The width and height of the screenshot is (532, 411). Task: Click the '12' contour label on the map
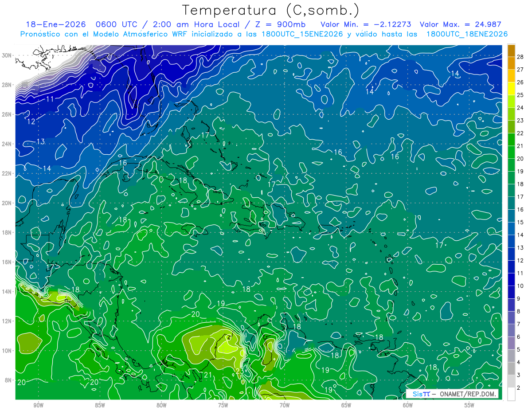point(31,121)
